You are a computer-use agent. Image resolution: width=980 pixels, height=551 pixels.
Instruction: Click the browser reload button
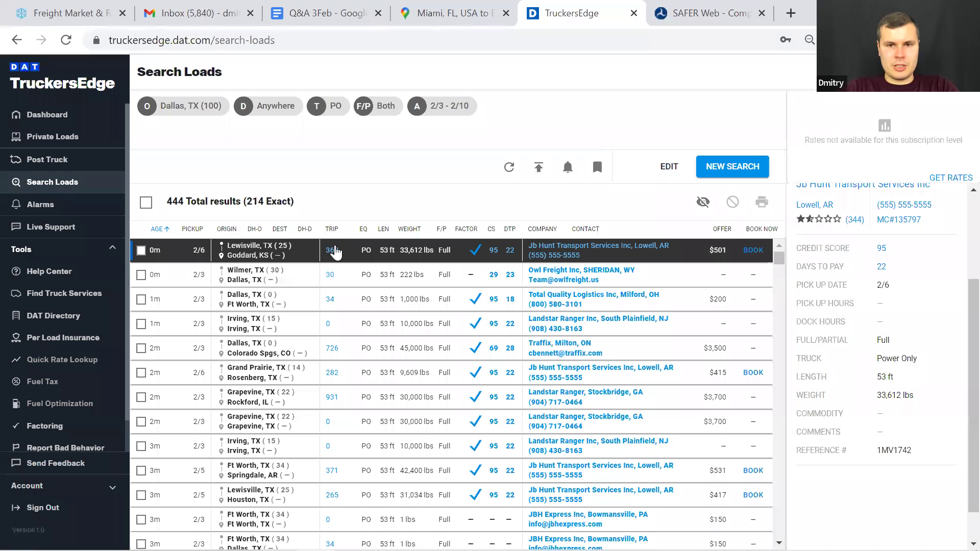tap(66, 40)
